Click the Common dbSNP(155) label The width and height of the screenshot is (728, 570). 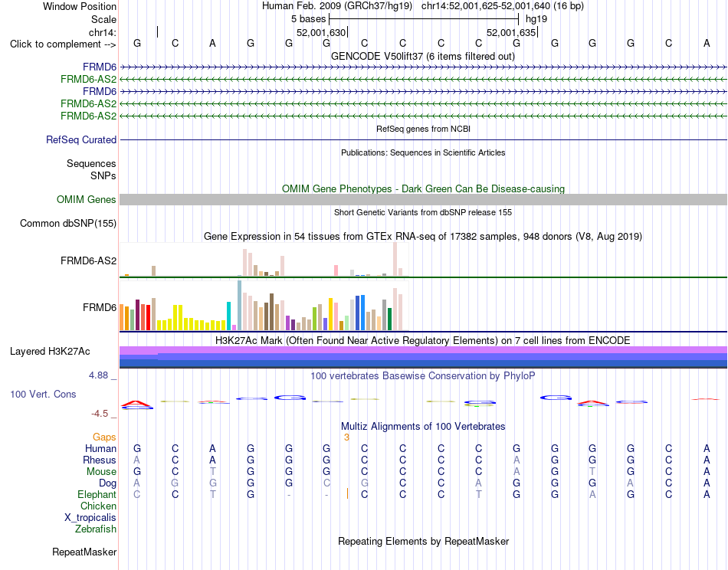tap(67, 223)
